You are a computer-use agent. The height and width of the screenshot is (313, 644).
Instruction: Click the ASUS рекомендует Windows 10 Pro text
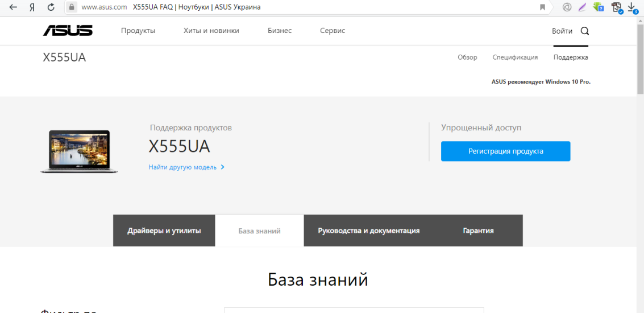pos(541,81)
